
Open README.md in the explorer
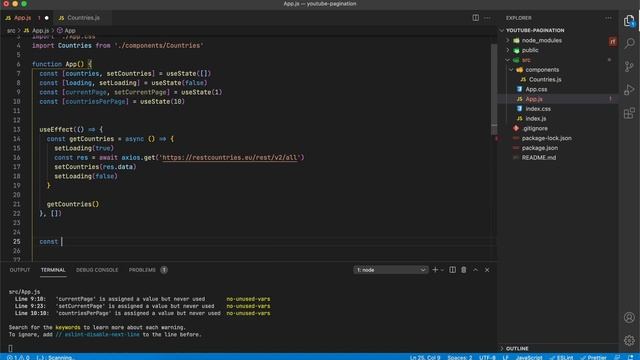point(538,158)
